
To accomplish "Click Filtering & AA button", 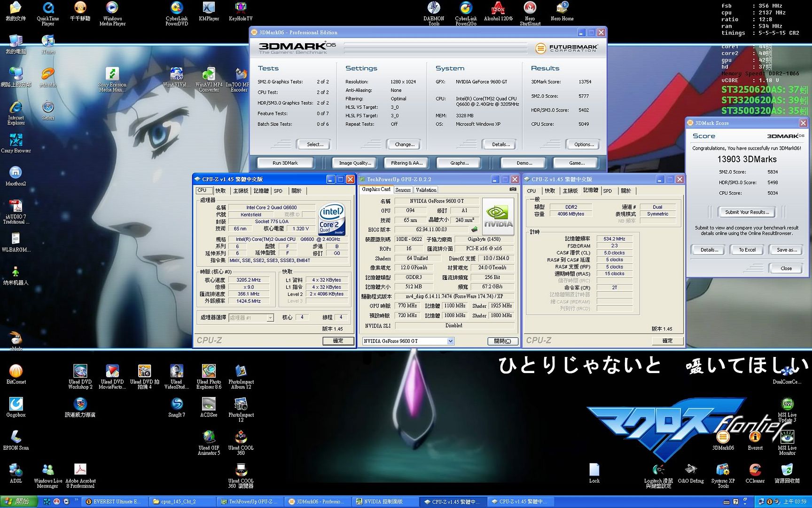I will pos(406,163).
